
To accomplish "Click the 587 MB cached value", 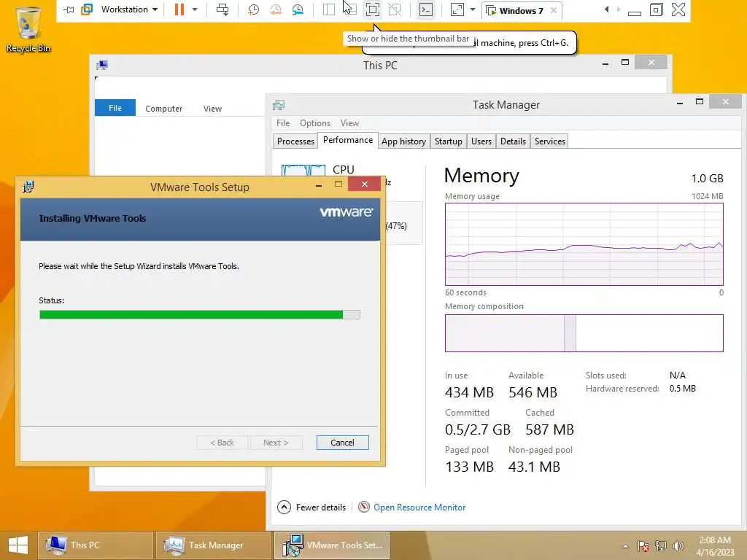I will [550, 429].
